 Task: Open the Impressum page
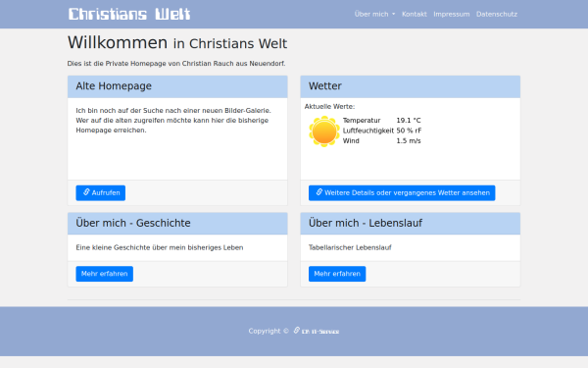coord(451,15)
